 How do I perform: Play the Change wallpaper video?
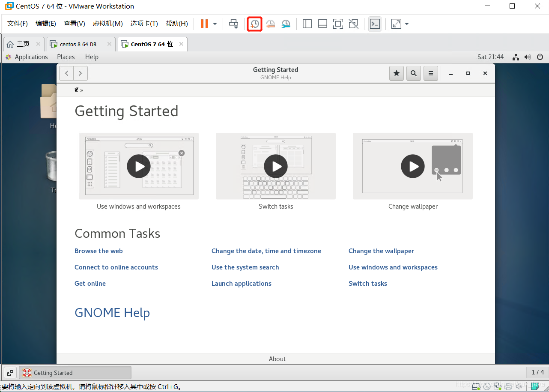[x=413, y=166]
